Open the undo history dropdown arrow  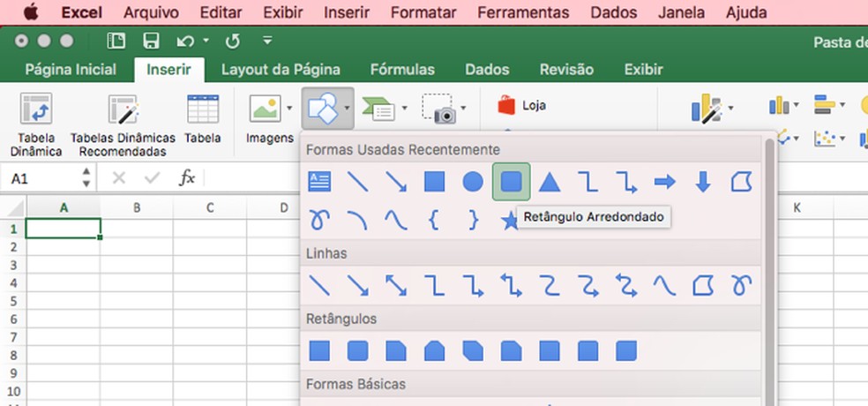(206, 41)
